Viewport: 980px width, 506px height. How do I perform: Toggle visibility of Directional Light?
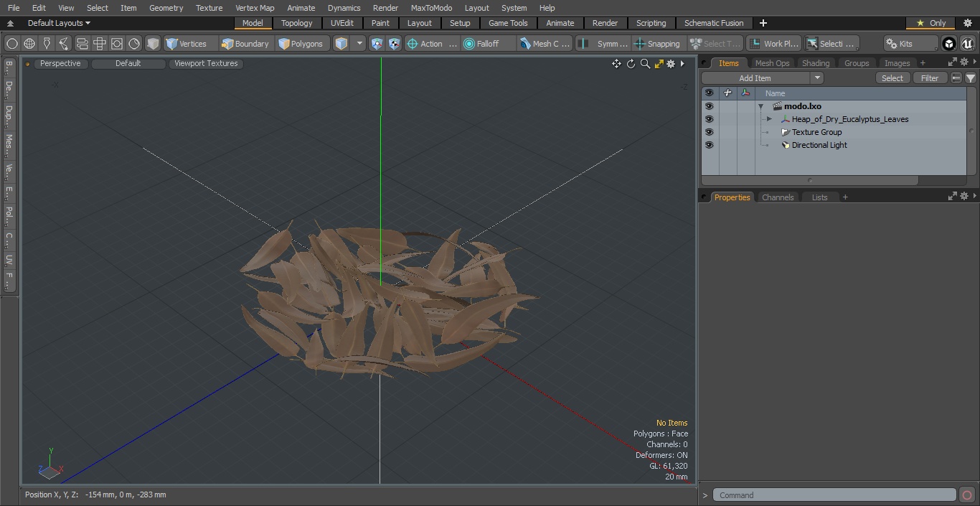pos(709,145)
